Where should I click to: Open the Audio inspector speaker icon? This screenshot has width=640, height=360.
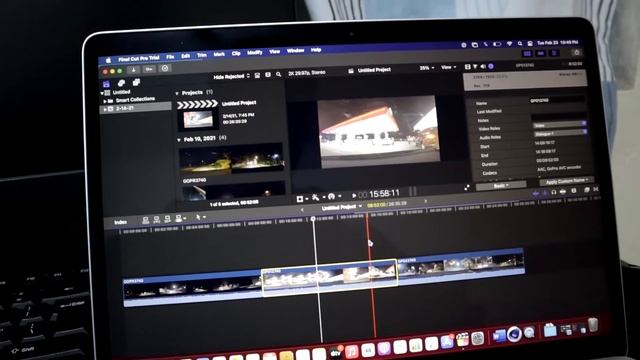483,66
